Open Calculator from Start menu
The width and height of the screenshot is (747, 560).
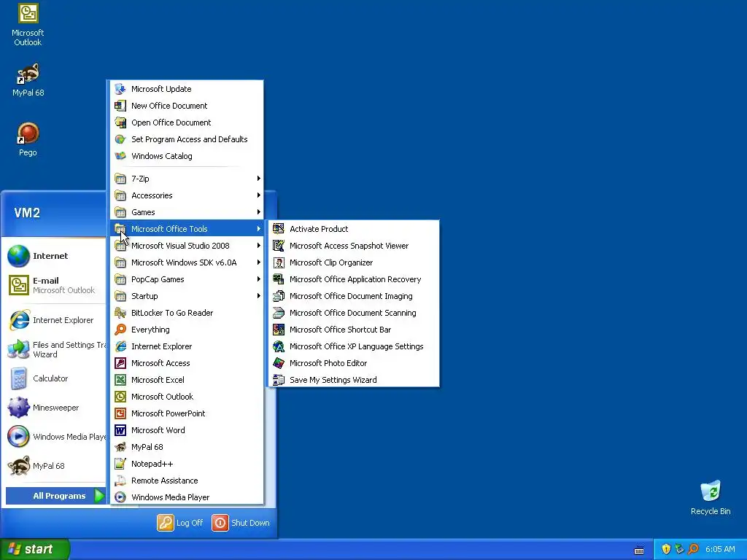click(x=55, y=378)
